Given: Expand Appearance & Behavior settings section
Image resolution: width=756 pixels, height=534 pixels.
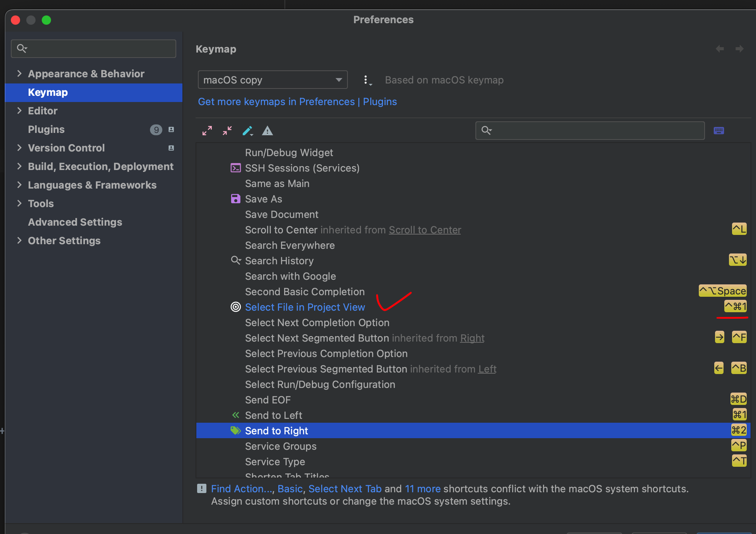Looking at the screenshot, I should [19, 73].
